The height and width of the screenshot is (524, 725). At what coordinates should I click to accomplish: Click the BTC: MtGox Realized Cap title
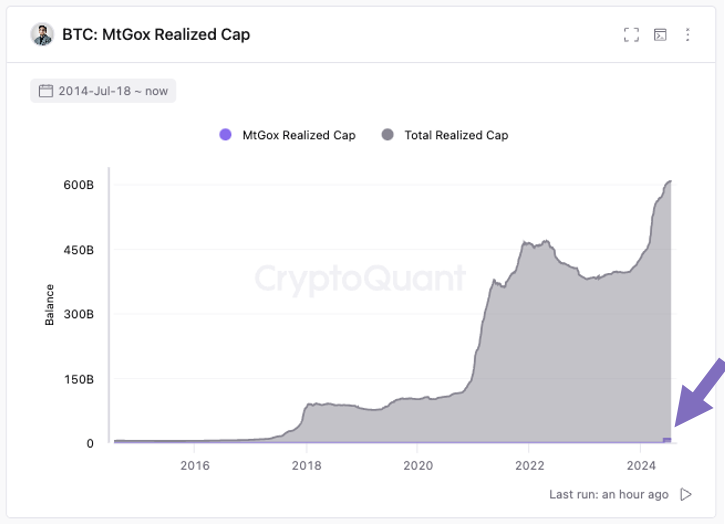156,35
